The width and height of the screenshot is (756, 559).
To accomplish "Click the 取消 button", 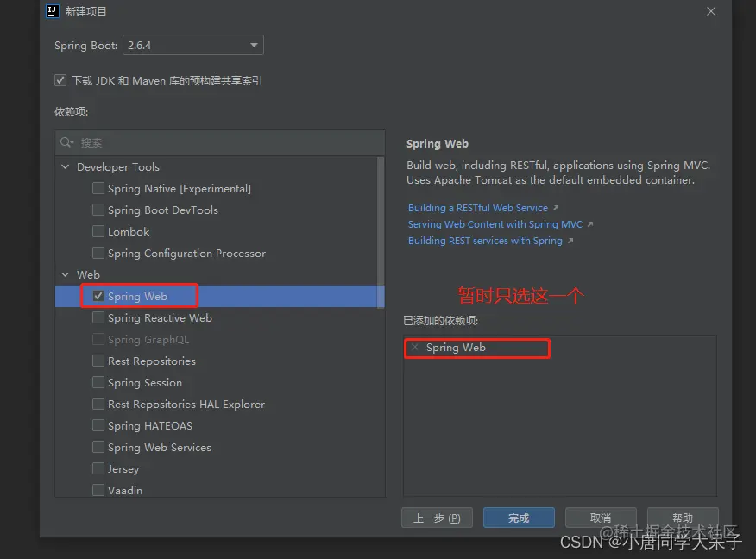I will coord(601,518).
